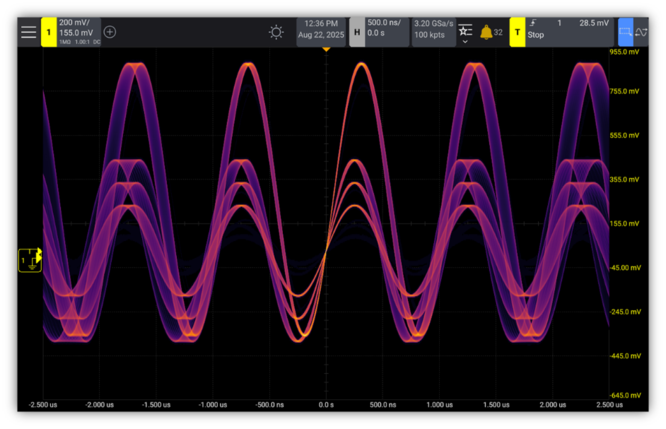Select the orange trigger position marker at top
Image resolution: width=666 pixels, height=429 pixels.
coord(326,48)
